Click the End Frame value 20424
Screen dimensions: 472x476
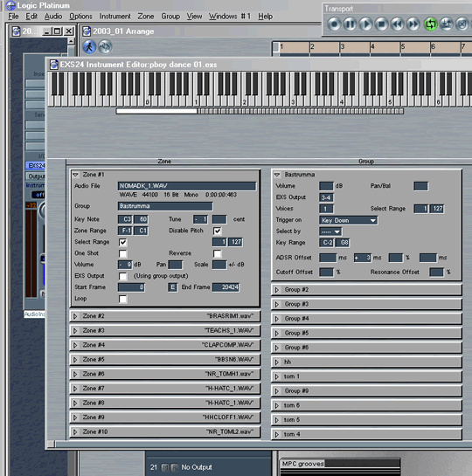click(226, 287)
